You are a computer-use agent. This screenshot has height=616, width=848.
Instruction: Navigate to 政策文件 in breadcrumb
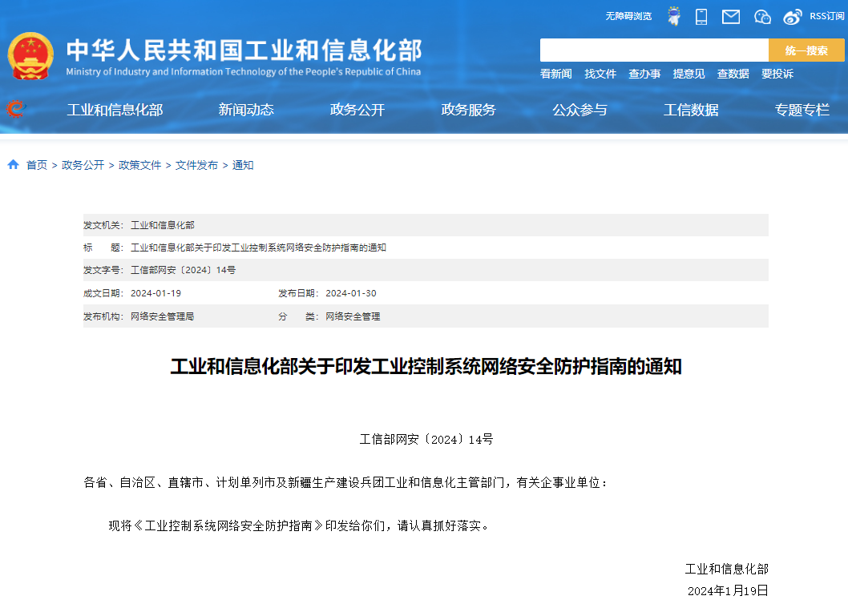[x=140, y=165]
